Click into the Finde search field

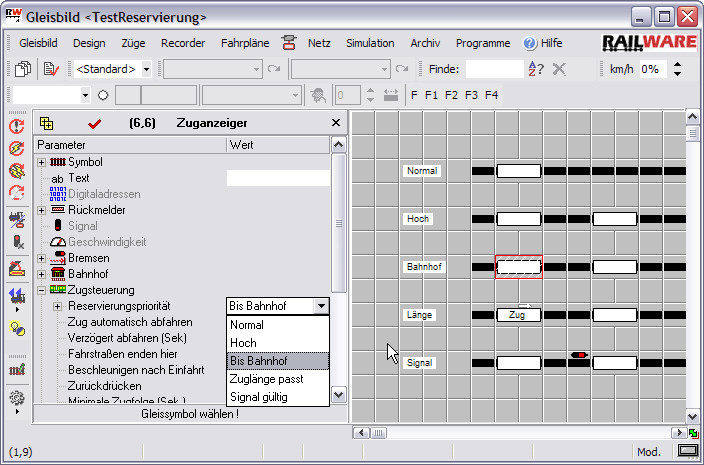click(495, 69)
